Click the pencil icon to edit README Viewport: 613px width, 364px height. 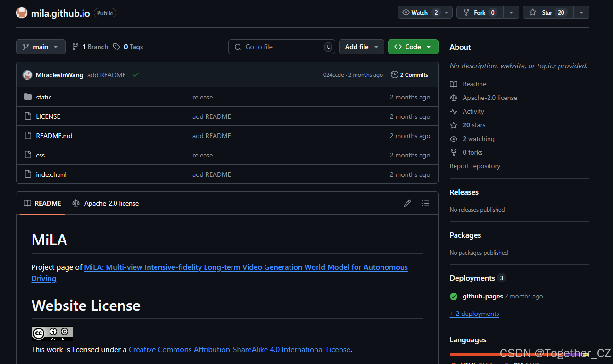point(407,203)
